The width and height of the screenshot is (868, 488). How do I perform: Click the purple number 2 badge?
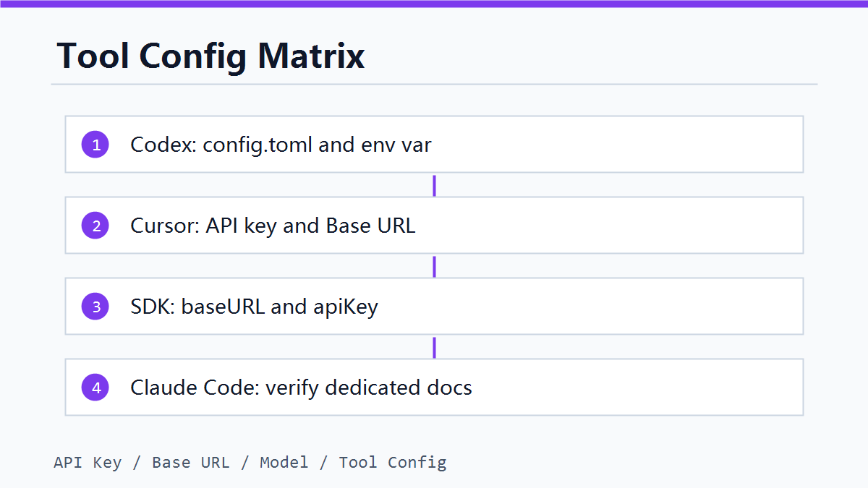point(95,226)
